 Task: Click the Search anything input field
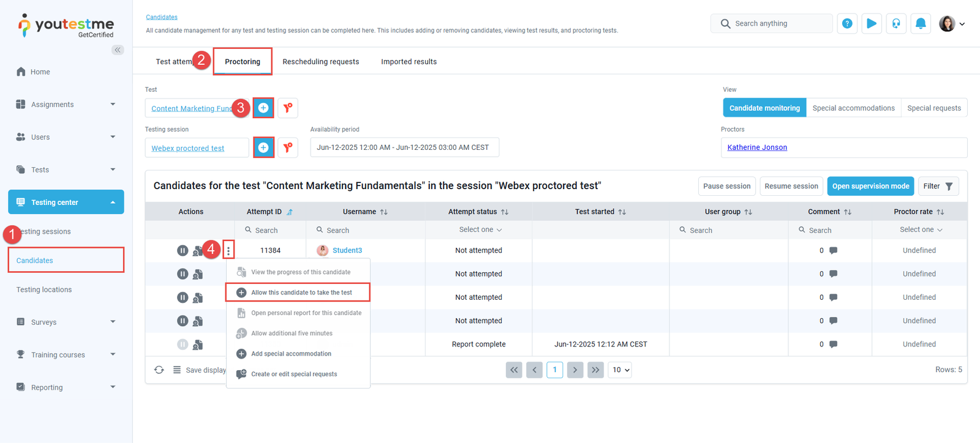[779, 24]
